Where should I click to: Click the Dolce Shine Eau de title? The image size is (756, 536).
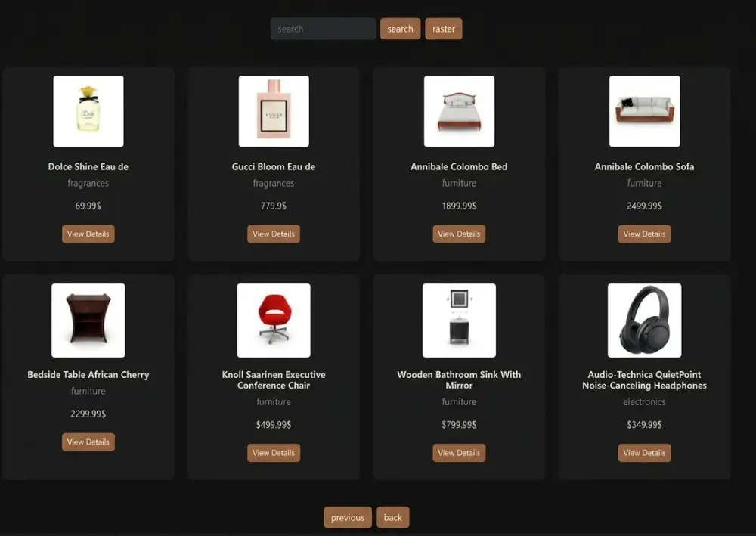[x=88, y=167]
